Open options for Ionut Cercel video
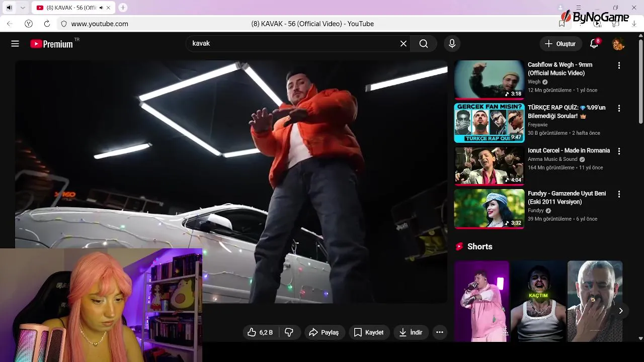The width and height of the screenshot is (644, 362). click(x=619, y=151)
